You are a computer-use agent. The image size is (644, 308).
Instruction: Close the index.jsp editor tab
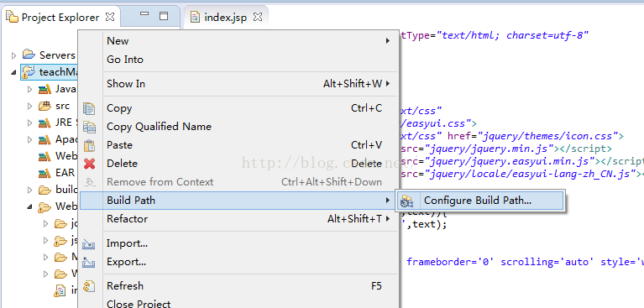click(x=257, y=17)
